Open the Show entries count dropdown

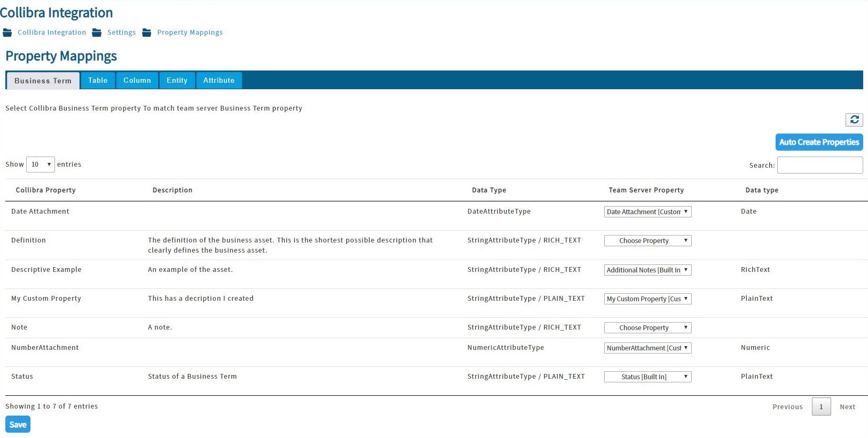[41, 165]
